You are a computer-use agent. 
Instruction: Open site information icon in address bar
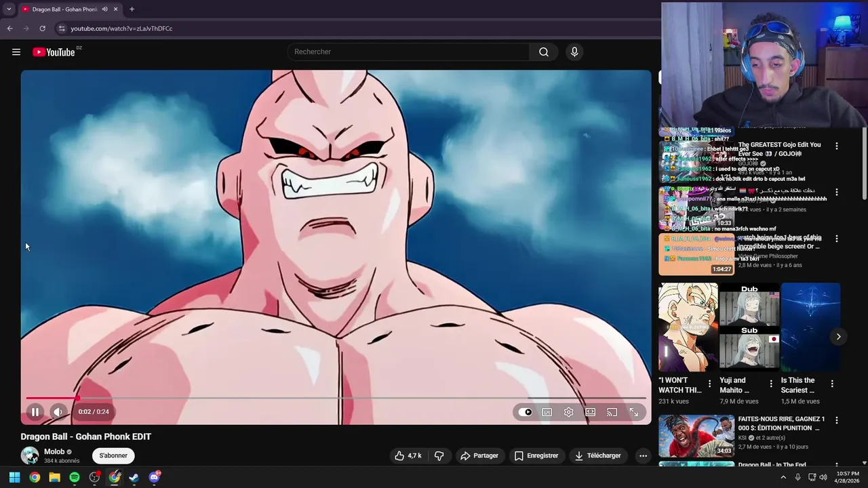point(62,28)
